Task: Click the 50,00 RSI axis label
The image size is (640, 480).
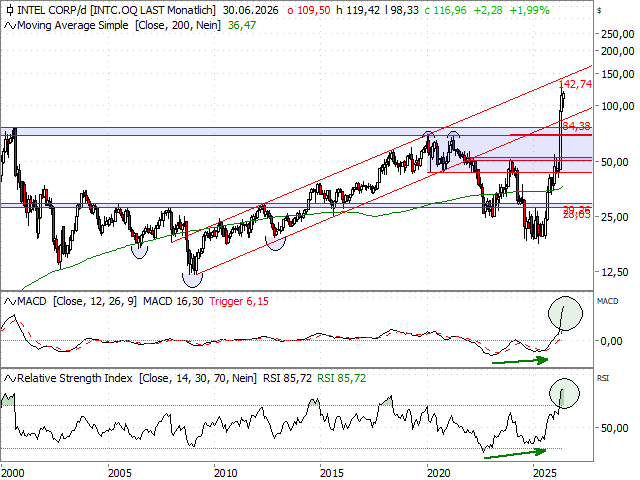Action: [614, 428]
